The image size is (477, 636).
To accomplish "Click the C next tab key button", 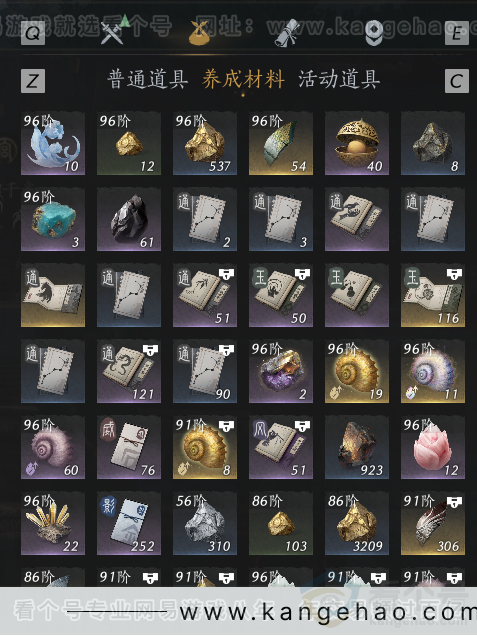I will pyautogui.click(x=457, y=81).
